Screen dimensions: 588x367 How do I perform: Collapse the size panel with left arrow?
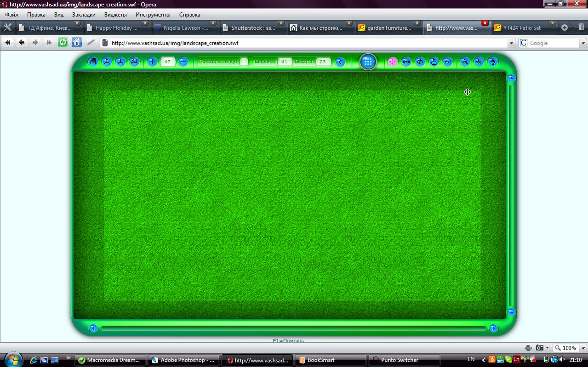(340, 62)
